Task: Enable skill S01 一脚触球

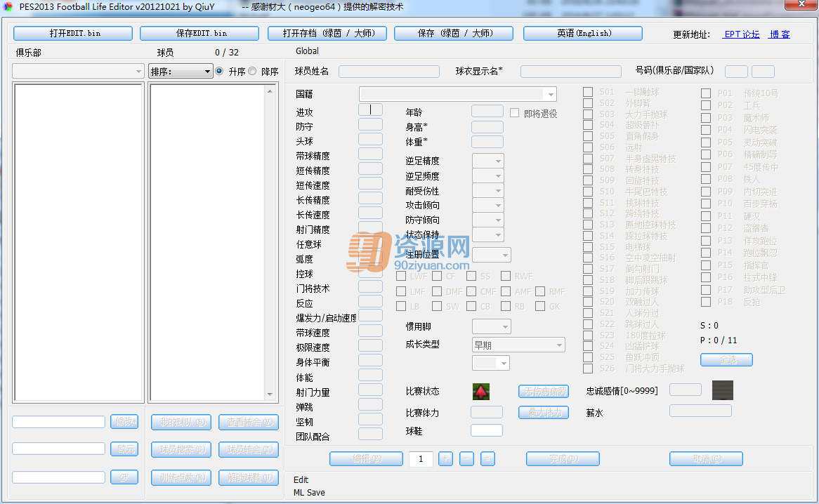Action: (588, 92)
